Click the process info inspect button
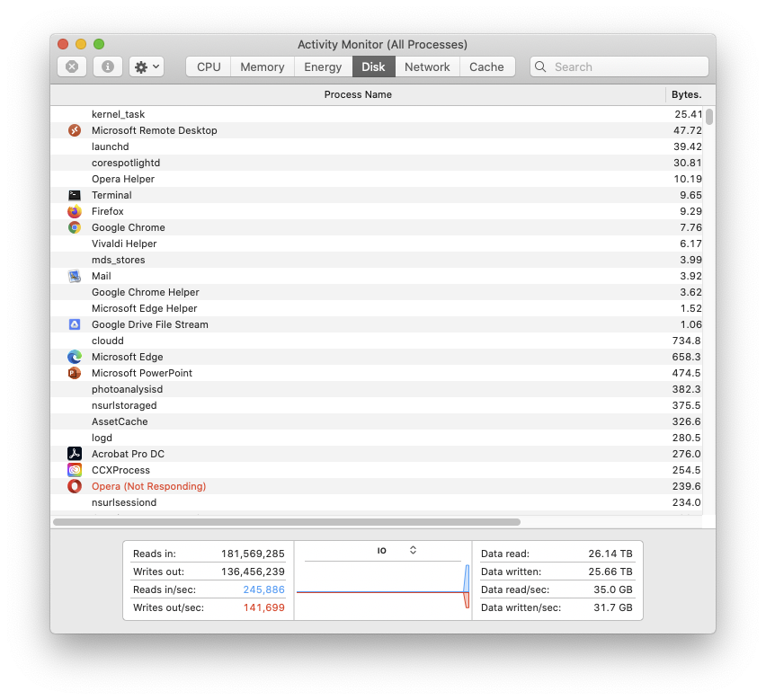Image resolution: width=766 pixels, height=700 pixels. (x=108, y=66)
